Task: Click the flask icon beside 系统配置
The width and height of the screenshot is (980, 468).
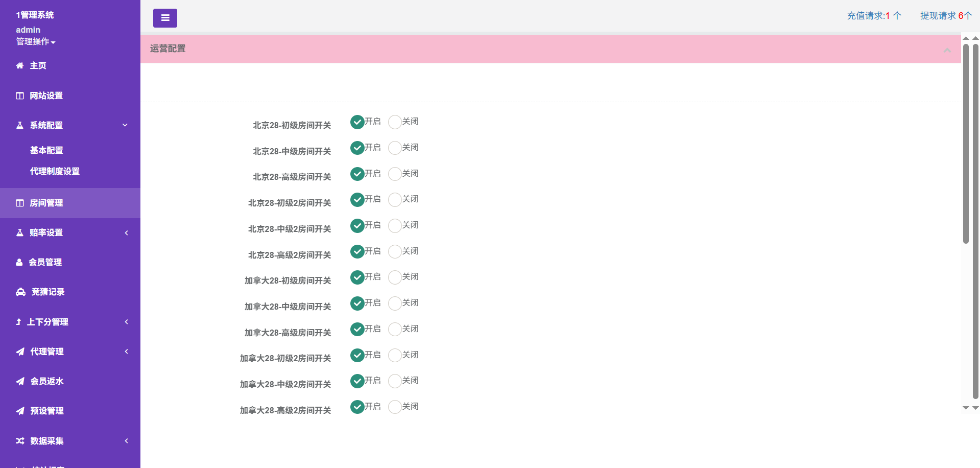Action: [x=20, y=125]
